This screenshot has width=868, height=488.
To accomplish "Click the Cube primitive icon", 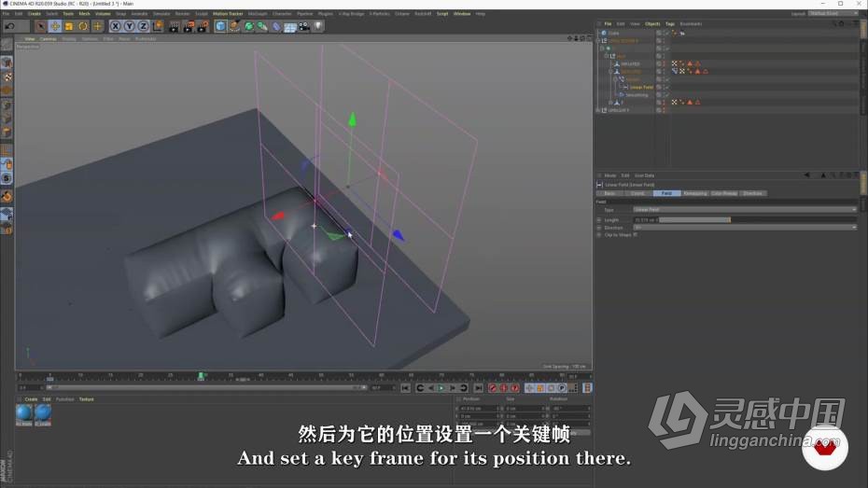I will (220, 26).
